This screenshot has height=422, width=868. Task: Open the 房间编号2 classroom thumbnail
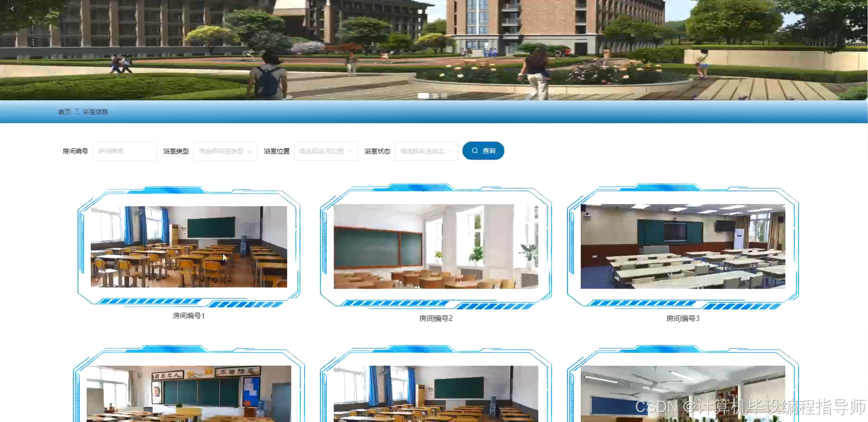(x=436, y=247)
